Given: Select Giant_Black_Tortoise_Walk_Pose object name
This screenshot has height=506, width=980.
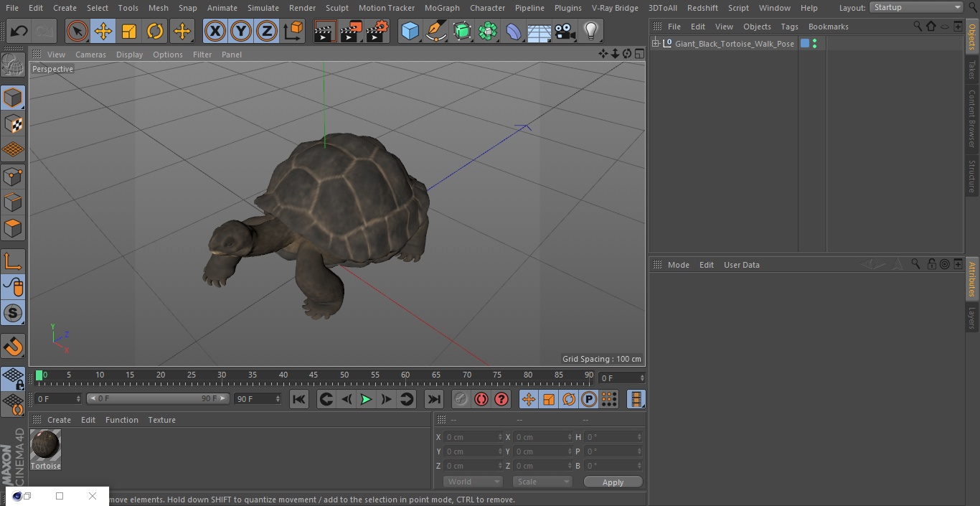Looking at the screenshot, I should pyautogui.click(x=735, y=44).
